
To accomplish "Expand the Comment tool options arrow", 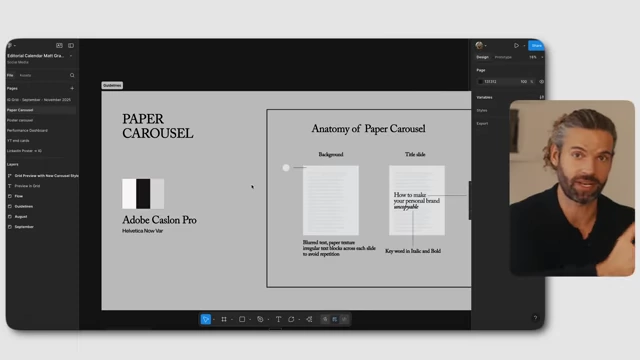I will pos(299,320).
